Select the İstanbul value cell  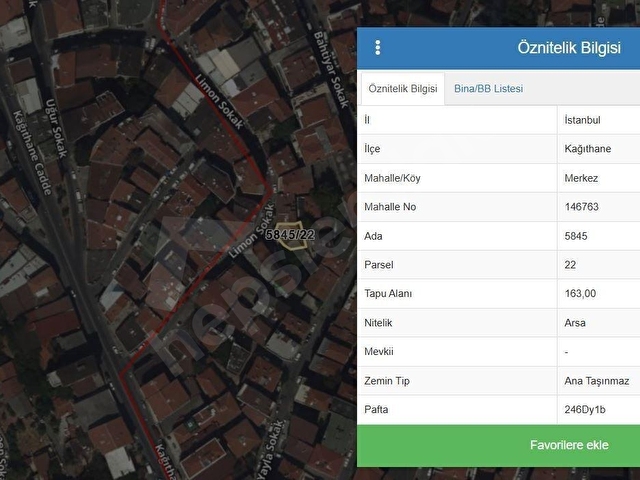582,120
